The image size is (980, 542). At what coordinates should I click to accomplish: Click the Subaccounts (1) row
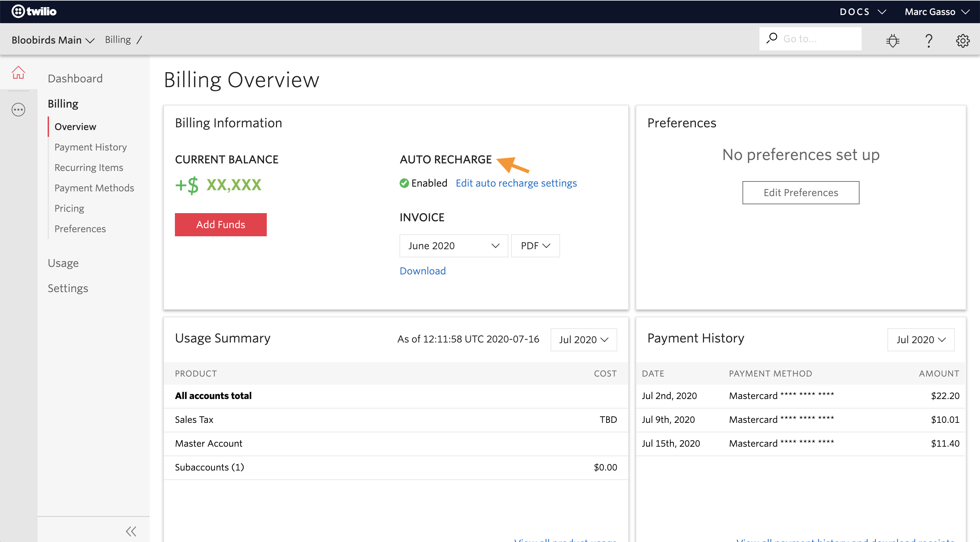(396, 467)
